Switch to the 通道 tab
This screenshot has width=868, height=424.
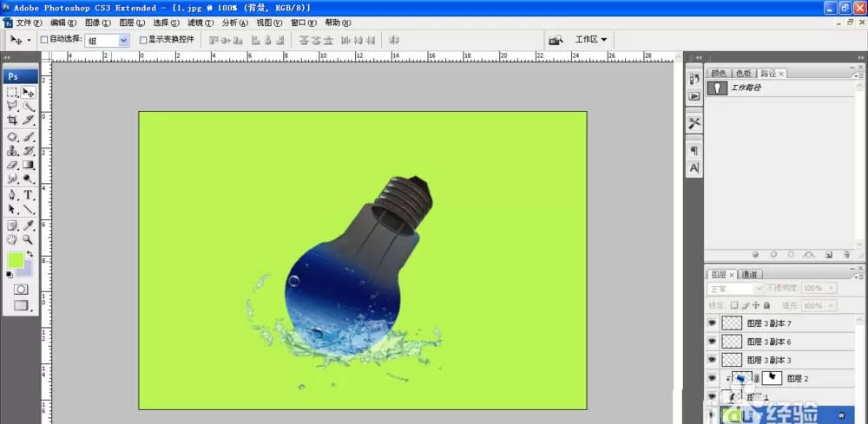pyautogui.click(x=750, y=274)
